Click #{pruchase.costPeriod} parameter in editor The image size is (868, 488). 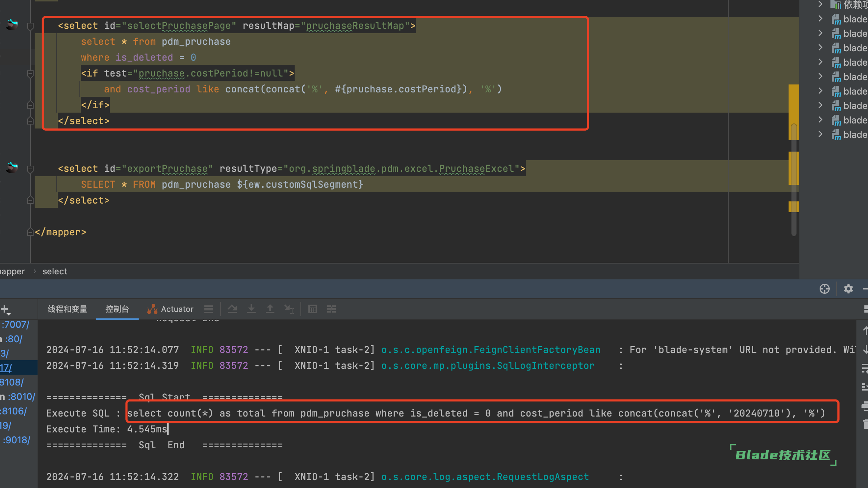(x=401, y=89)
